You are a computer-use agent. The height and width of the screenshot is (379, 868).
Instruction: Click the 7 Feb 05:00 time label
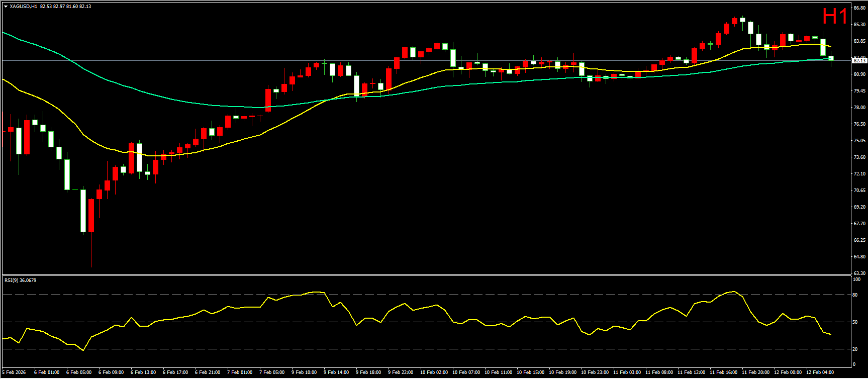tap(271, 372)
